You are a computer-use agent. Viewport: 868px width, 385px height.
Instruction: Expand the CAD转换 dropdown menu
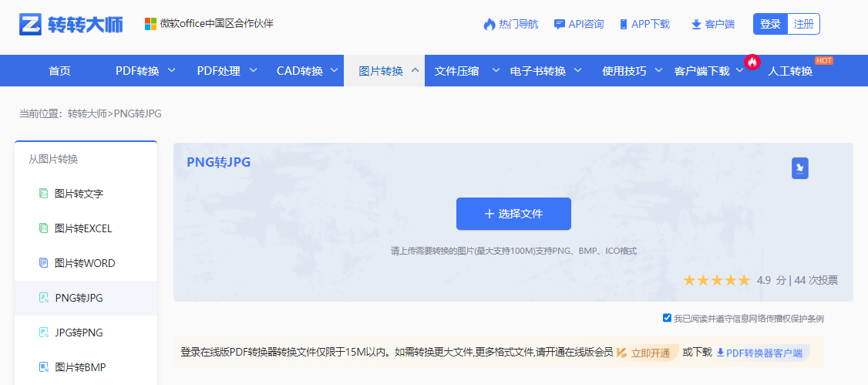click(335, 71)
